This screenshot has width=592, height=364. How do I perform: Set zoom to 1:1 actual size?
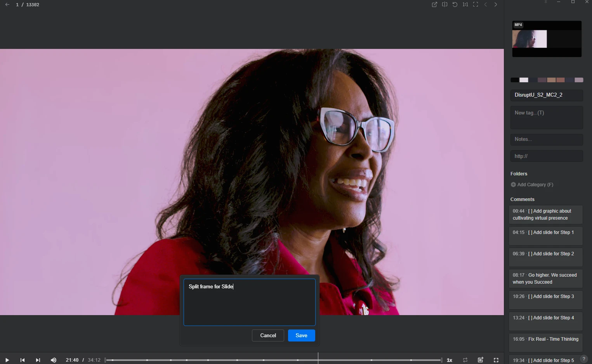click(465, 5)
